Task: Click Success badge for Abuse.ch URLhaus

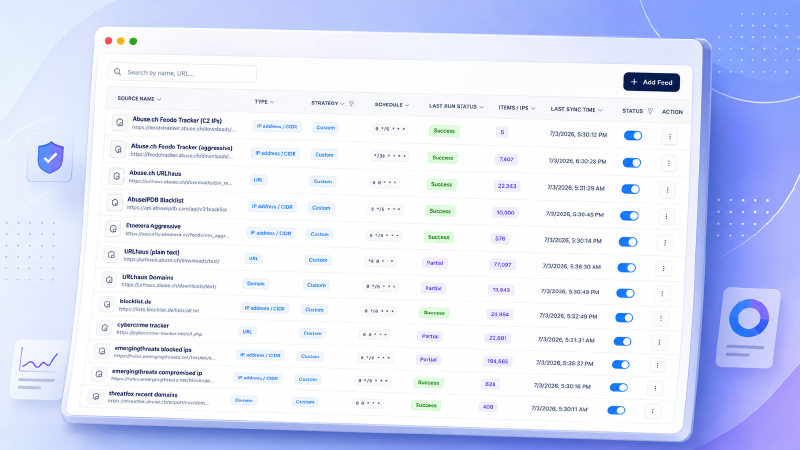Action: click(x=441, y=184)
